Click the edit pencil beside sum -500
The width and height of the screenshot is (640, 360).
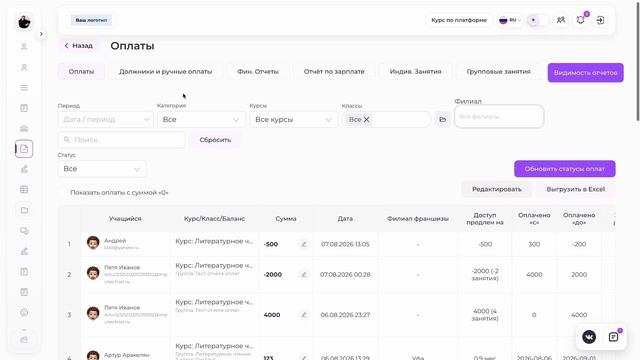click(303, 244)
